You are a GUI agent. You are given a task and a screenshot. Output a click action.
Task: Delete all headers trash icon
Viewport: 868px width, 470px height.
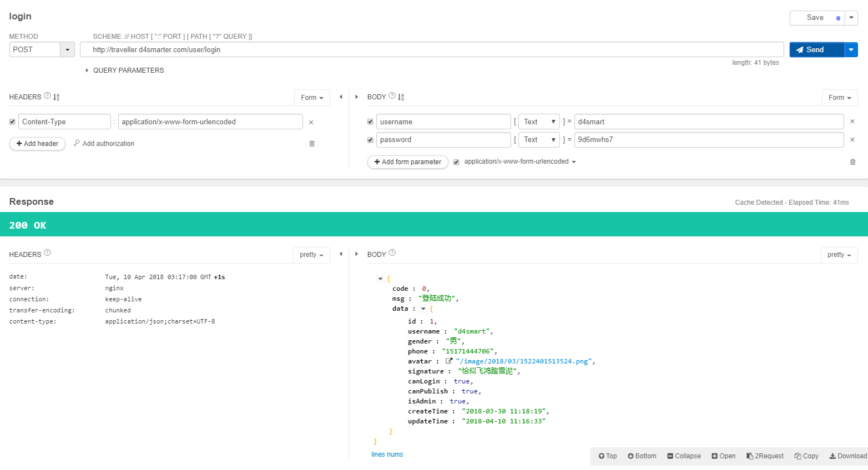pyautogui.click(x=312, y=144)
